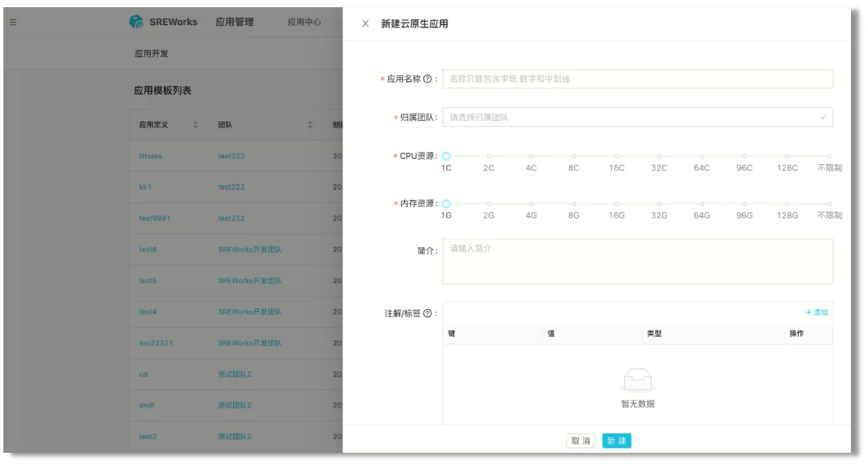Screen dimensions: 868x465
Task: Set CPU资源 slider to 32C
Action: click(659, 156)
